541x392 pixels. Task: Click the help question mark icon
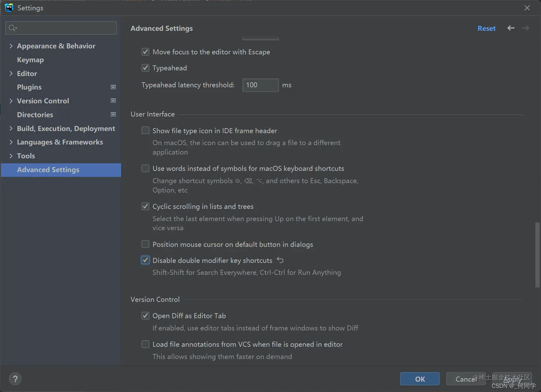coord(15,379)
